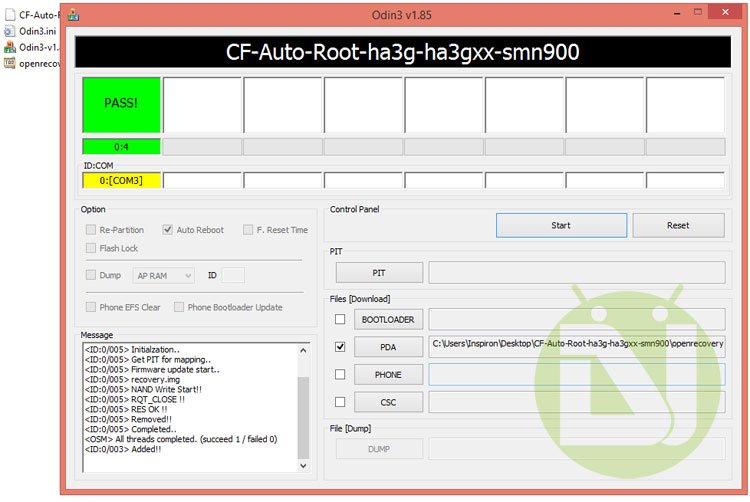
Task: Click 'Firmware update start..' log line
Action: coord(152,370)
